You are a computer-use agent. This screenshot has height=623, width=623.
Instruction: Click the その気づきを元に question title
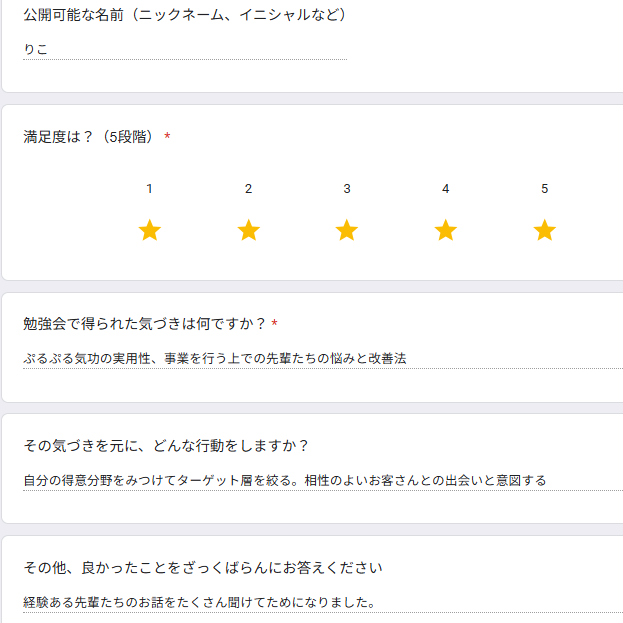pyautogui.click(x=166, y=446)
